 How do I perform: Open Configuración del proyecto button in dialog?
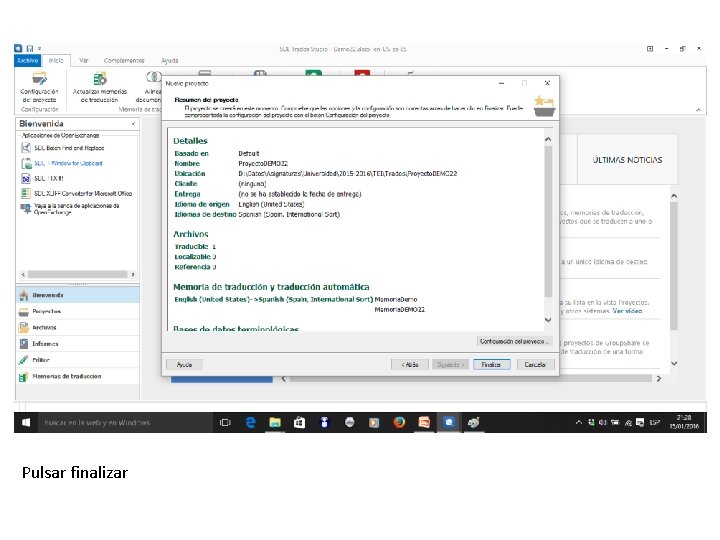514,341
